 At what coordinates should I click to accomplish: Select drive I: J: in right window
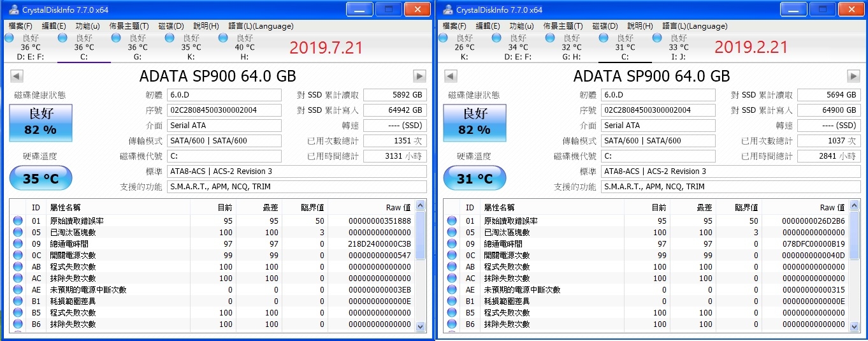coord(678,47)
